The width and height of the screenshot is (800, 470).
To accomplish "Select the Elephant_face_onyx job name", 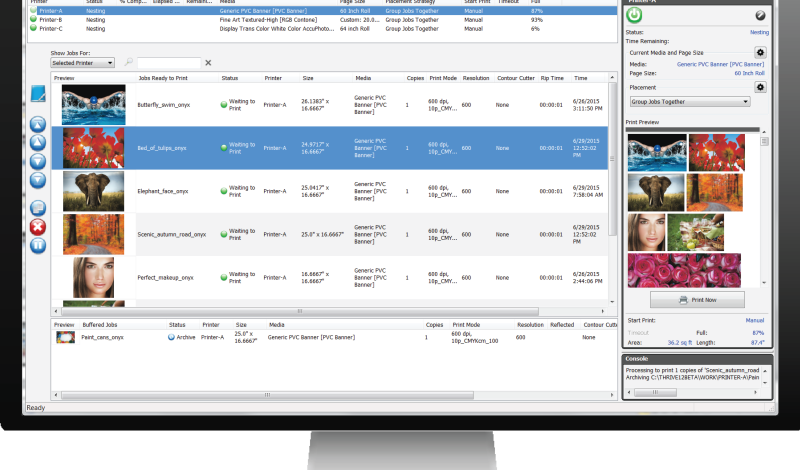I will pos(163,191).
